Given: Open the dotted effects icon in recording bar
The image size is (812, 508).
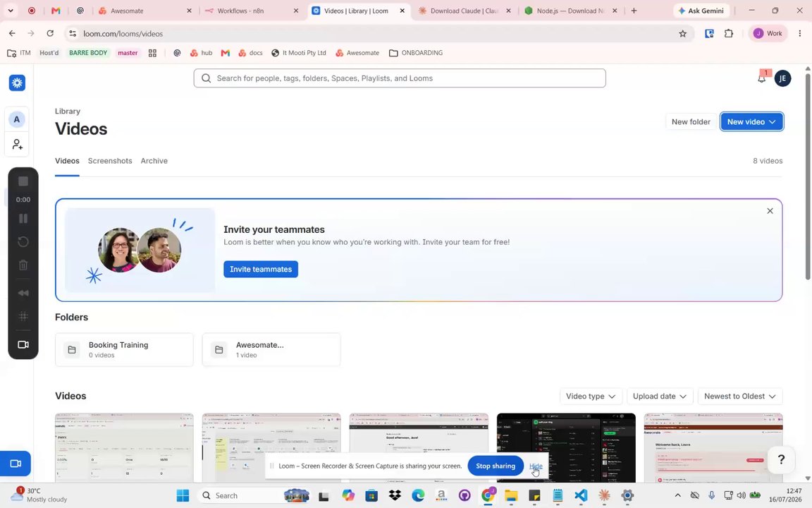Looking at the screenshot, I should (x=23, y=316).
